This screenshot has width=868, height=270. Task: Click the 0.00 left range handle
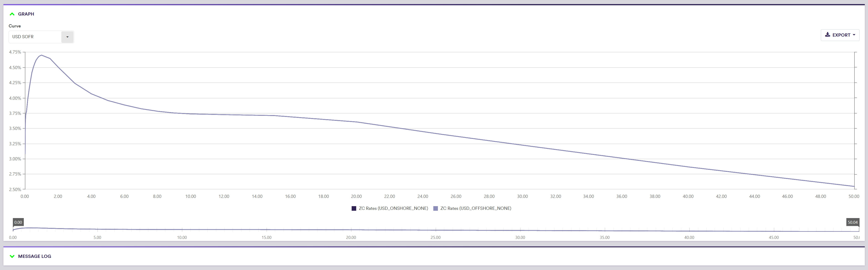point(18,222)
